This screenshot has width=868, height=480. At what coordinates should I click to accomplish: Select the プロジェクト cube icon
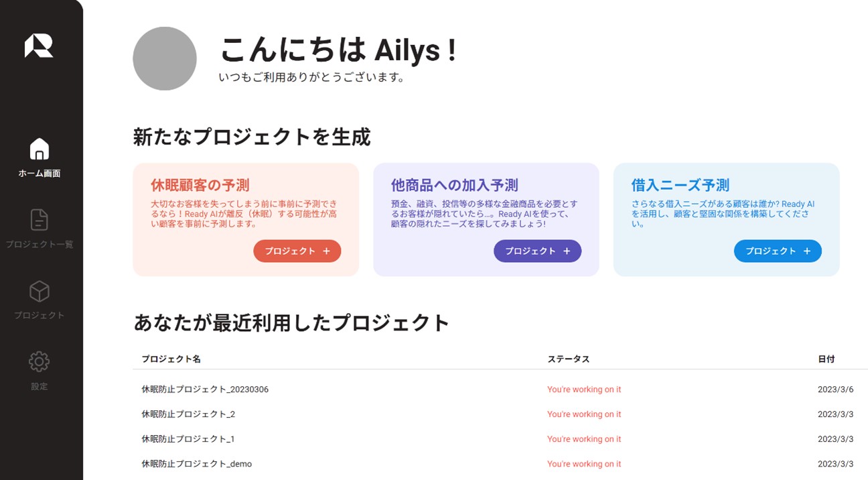(x=40, y=292)
